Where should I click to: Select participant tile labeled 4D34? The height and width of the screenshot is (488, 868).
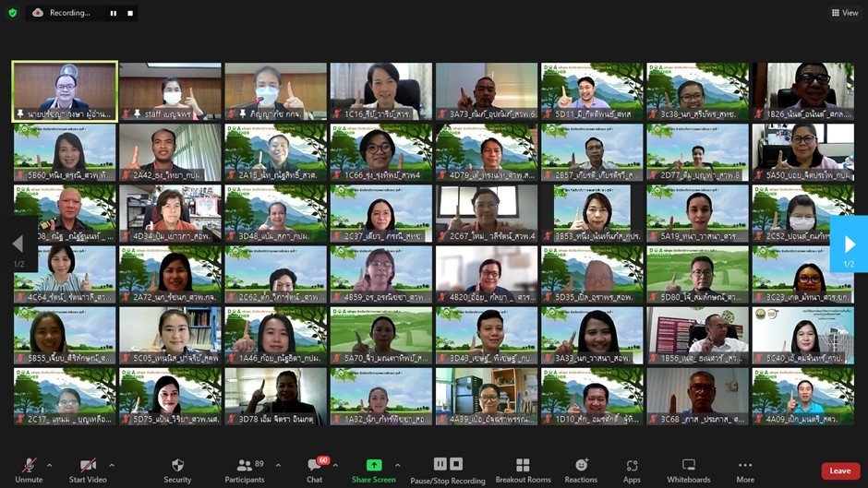point(171,214)
